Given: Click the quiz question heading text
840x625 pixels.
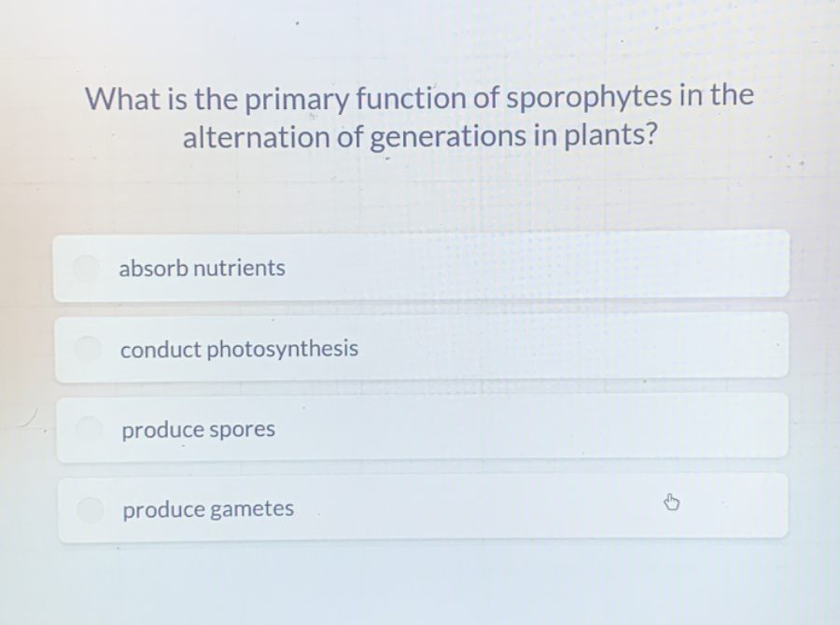Looking at the screenshot, I should (419, 117).
